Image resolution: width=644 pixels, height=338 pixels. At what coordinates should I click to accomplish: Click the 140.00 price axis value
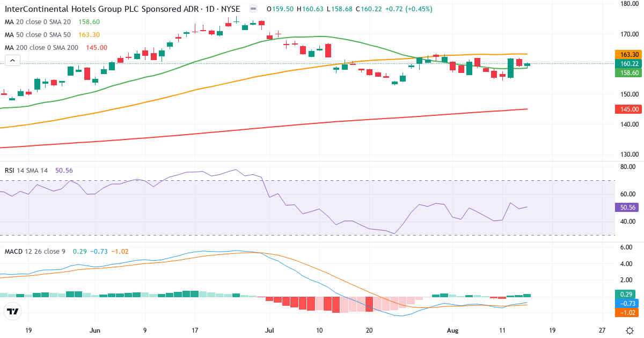(x=628, y=124)
